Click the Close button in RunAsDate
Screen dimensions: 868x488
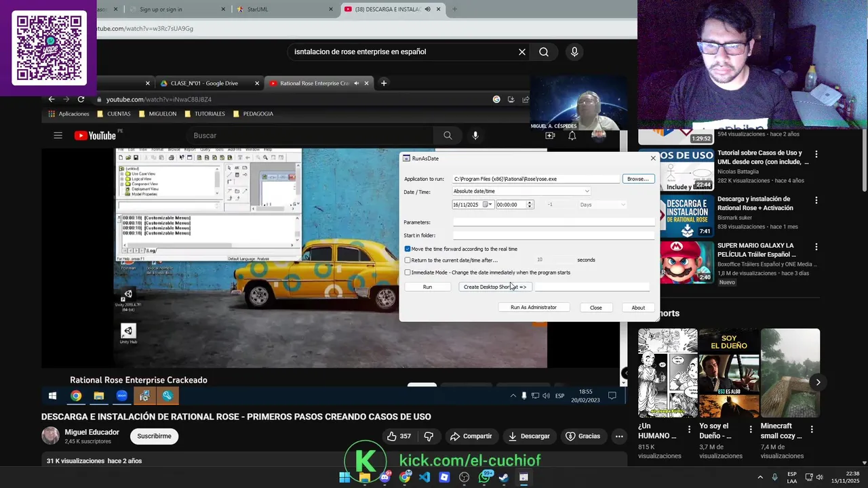point(596,308)
